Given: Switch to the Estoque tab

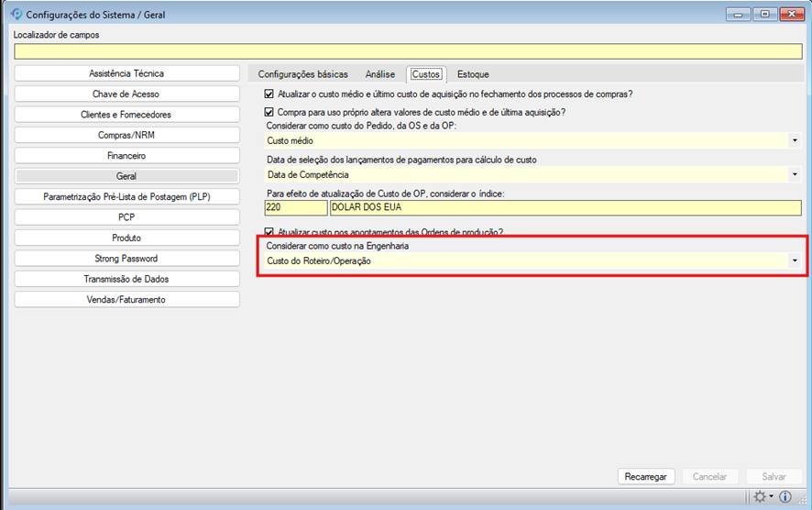Looking at the screenshot, I should coord(473,74).
